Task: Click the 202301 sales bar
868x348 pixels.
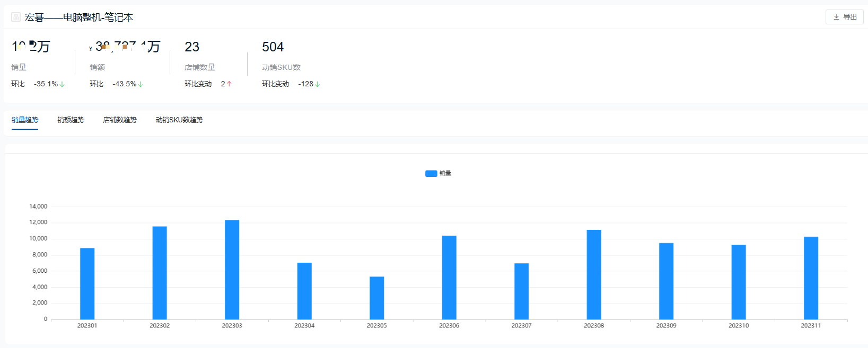Action: [x=87, y=283]
